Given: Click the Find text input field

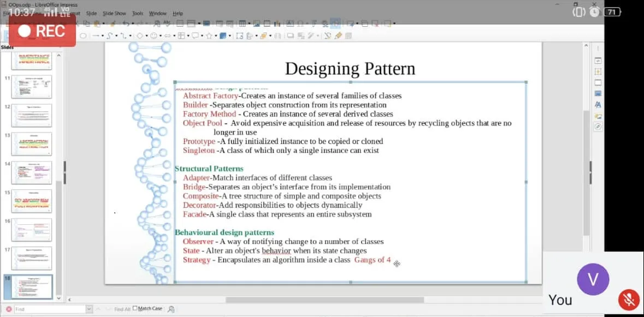Looking at the screenshot, I should point(49,309).
